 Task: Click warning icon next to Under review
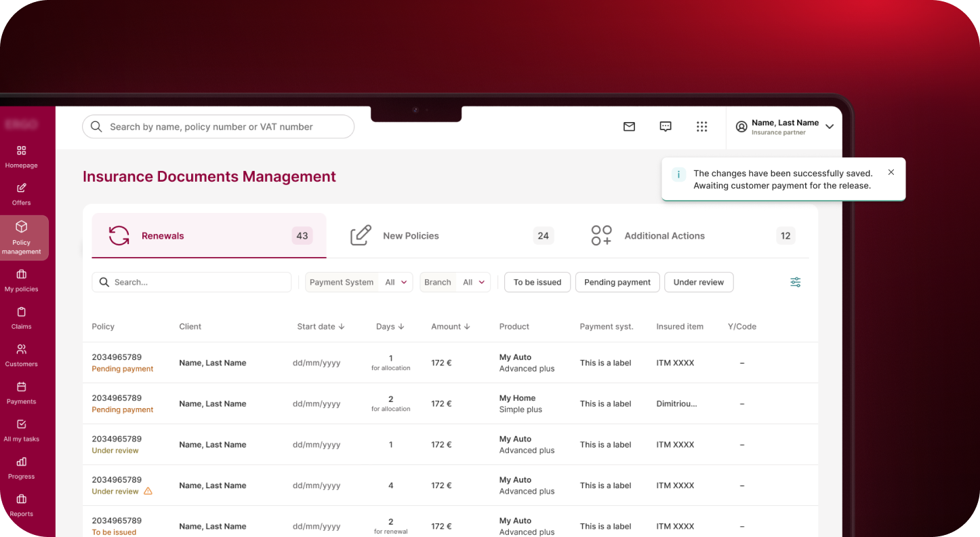[x=148, y=491]
